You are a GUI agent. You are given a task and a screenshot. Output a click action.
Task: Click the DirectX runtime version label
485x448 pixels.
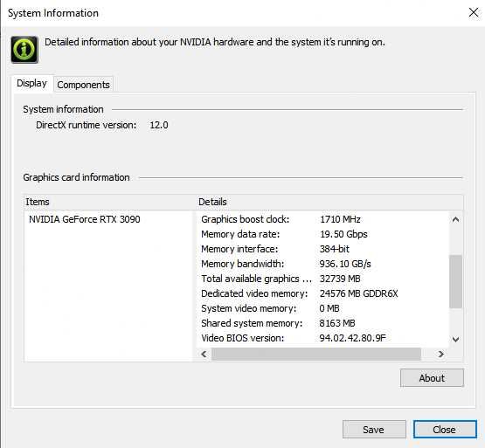coord(86,125)
